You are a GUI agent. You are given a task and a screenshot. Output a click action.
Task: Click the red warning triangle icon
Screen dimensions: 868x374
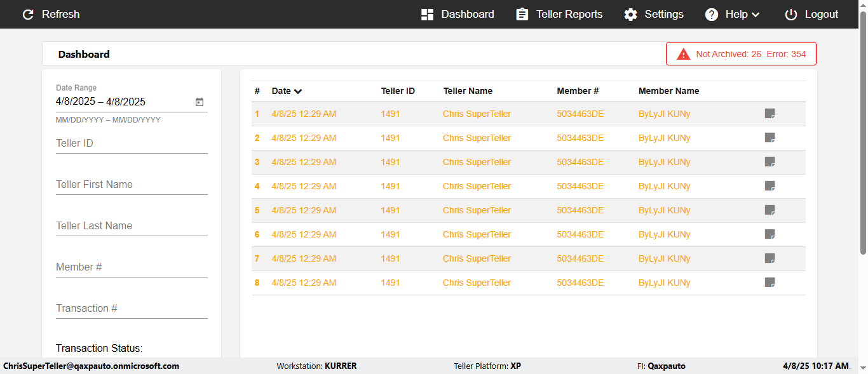(683, 54)
